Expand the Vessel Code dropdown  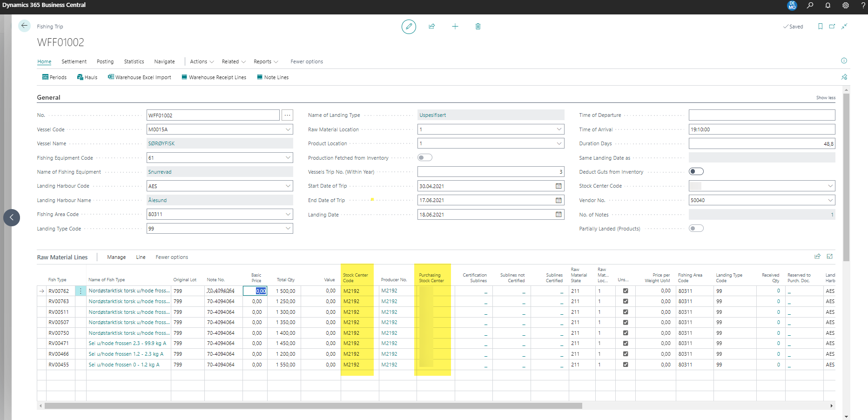[288, 129]
